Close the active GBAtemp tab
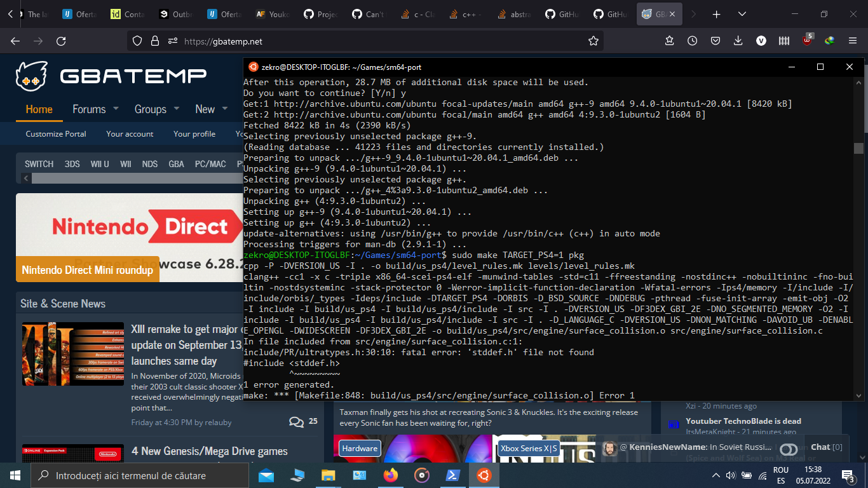 tap(672, 14)
